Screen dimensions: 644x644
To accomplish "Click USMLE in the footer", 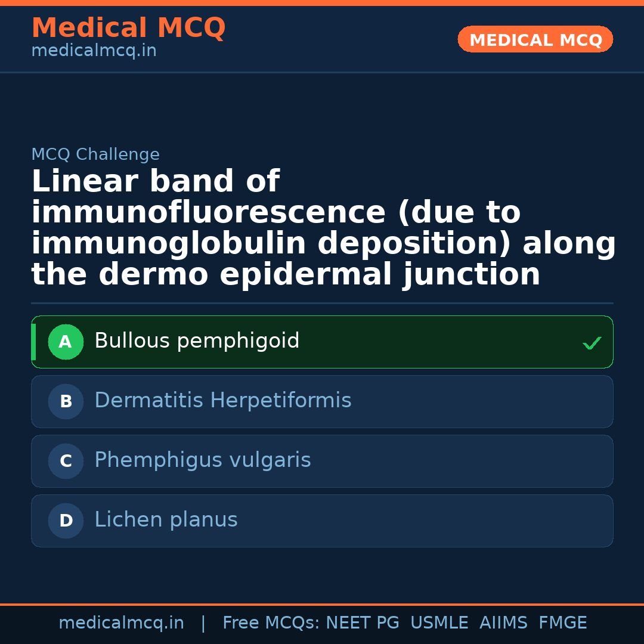I will click(x=439, y=623).
